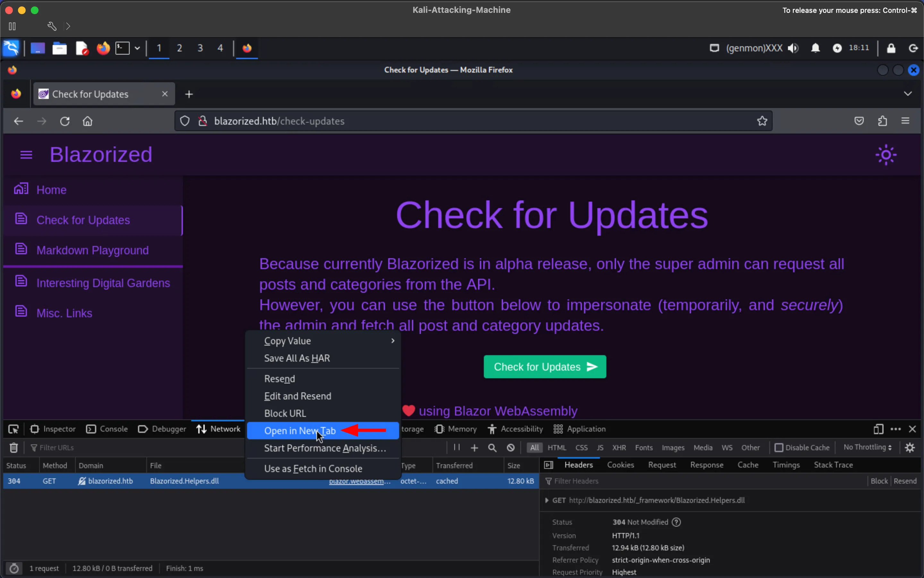Click the Firefox back arrow button

18,121
